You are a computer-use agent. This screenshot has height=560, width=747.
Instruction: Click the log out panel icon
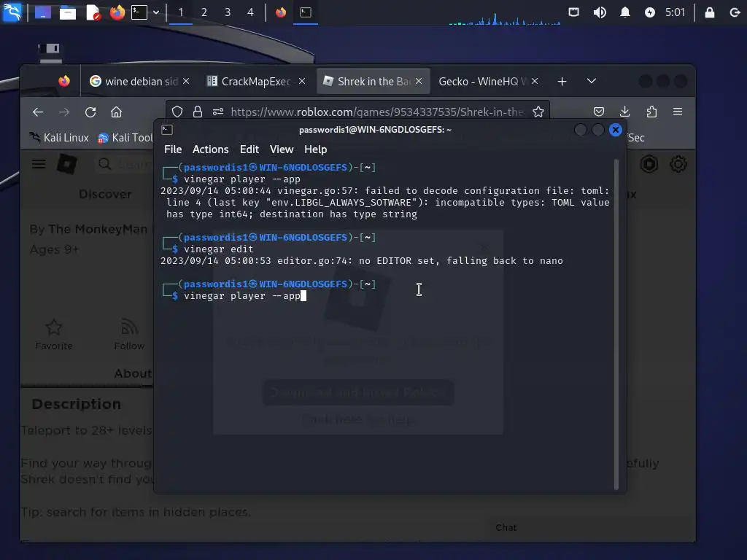click(x=734, y=12)
